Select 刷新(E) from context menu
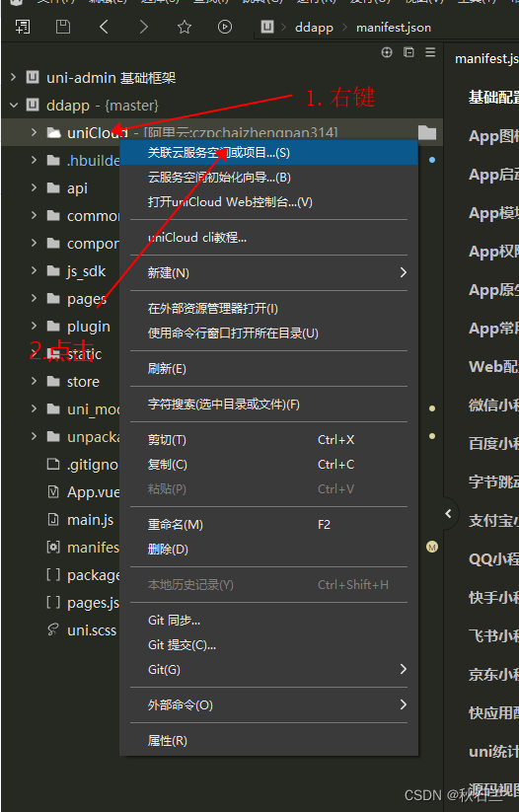The width and height of the screenshot is (519, 812). (268, 369)
